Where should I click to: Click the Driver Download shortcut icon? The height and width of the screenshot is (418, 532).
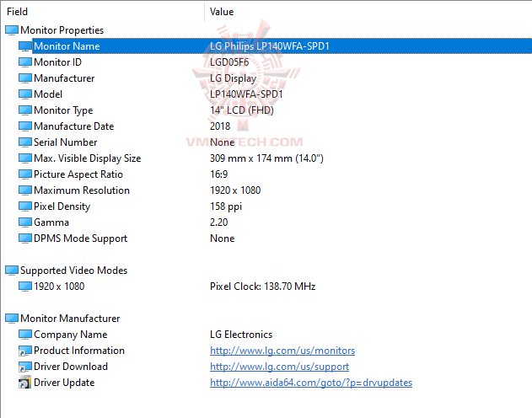click(x=25, y=367)
